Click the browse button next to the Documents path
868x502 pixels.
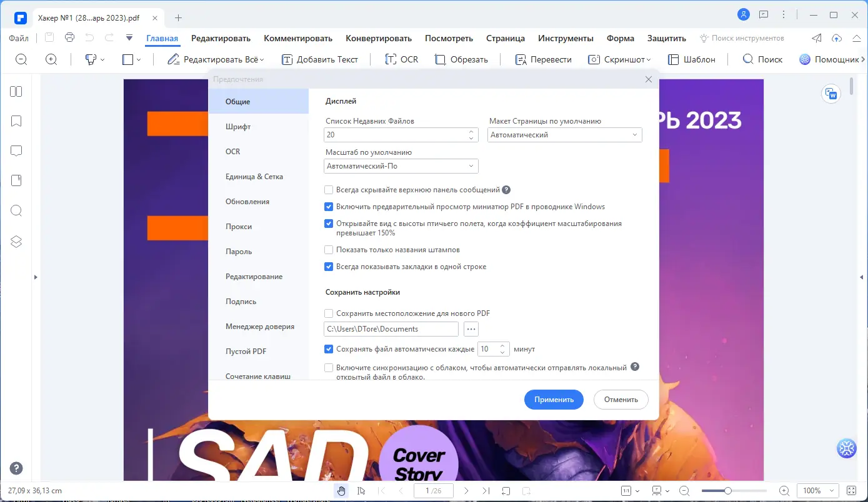point(471,329)
